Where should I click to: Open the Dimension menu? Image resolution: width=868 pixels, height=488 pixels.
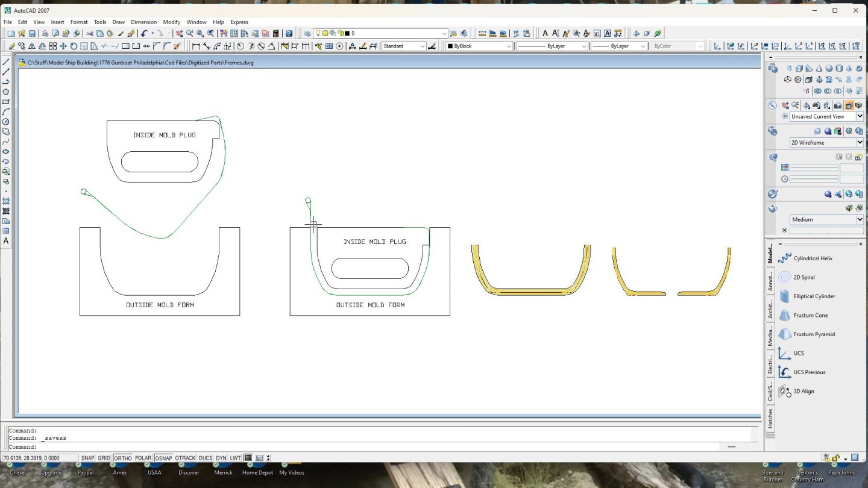click(143, 22)
